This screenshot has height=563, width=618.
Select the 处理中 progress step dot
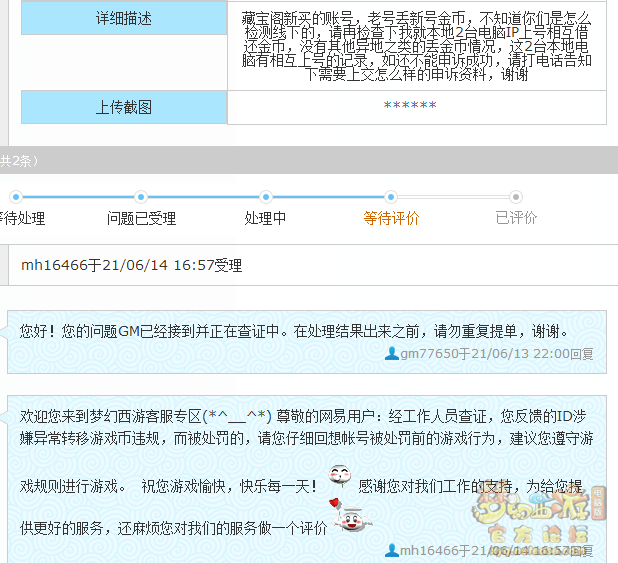click(266, 196)
